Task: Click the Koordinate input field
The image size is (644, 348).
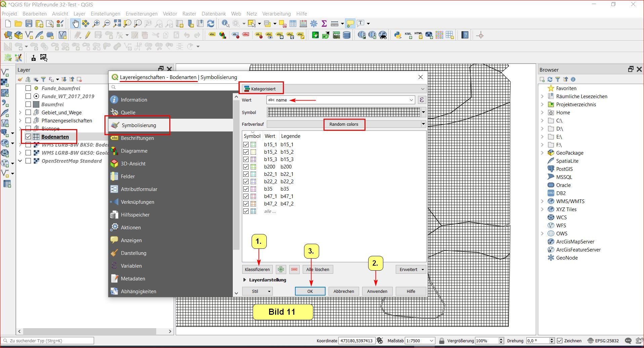Action: pos(356,341)
